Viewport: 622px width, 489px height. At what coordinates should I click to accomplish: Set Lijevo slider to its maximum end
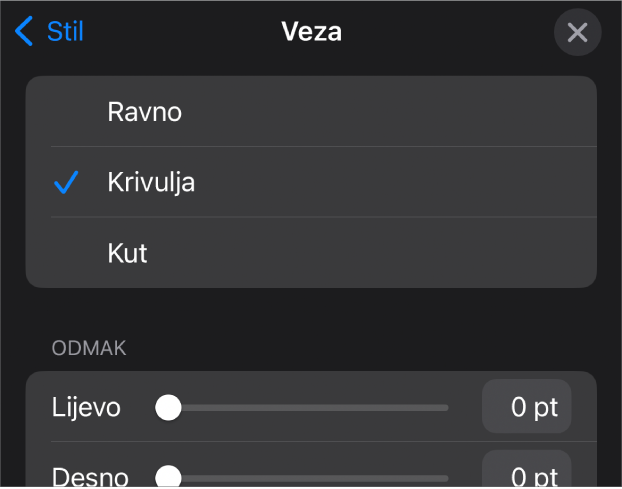point(446,408)
